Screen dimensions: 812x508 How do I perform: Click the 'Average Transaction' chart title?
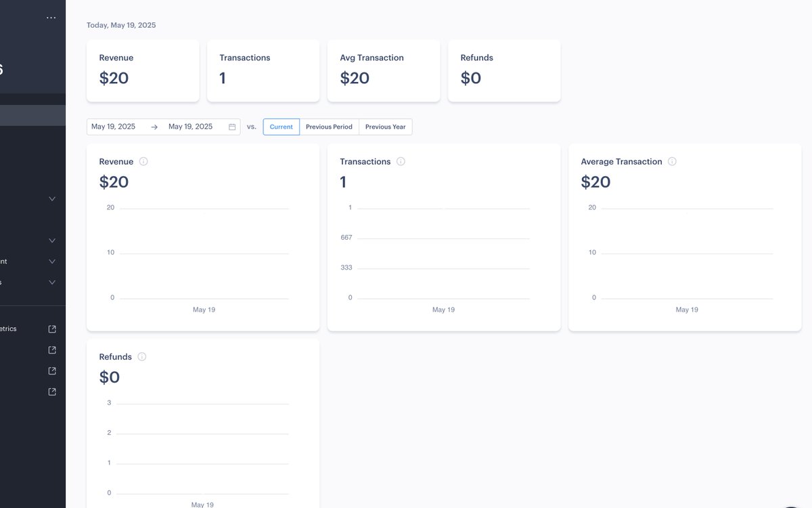pos(621,161)
